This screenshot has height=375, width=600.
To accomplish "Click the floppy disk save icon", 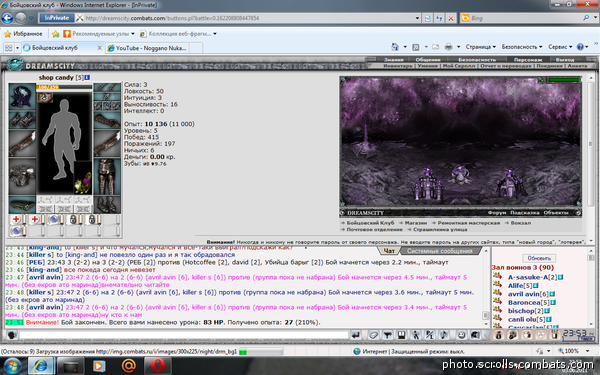I will click(x=401, y=335).
